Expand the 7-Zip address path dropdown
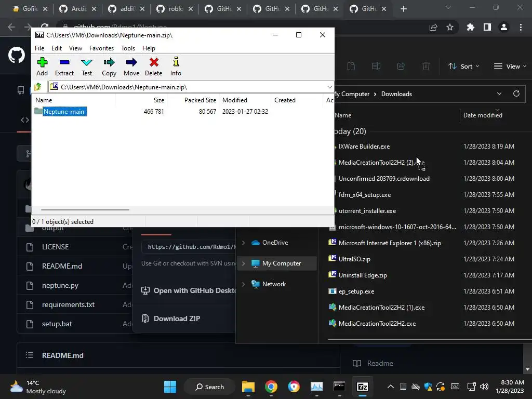 [329, 87]
